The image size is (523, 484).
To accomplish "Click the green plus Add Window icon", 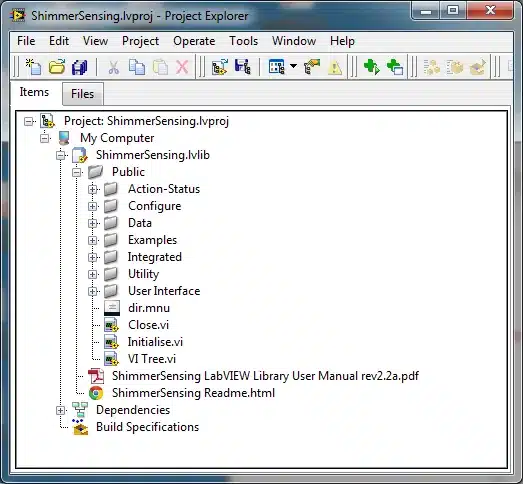I will click(x=395, y=67).
